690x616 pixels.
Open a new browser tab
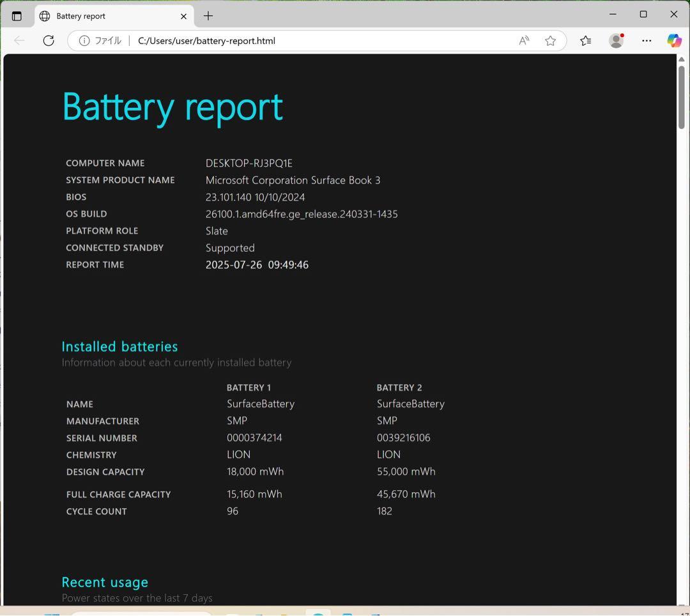point(208,16)
